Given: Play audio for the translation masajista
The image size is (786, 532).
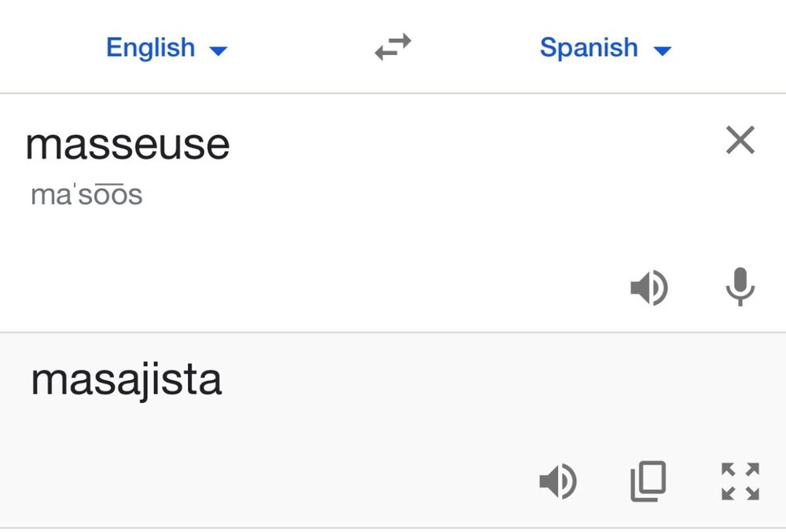Looking at the screenshot, I should (x=558, y=481).
